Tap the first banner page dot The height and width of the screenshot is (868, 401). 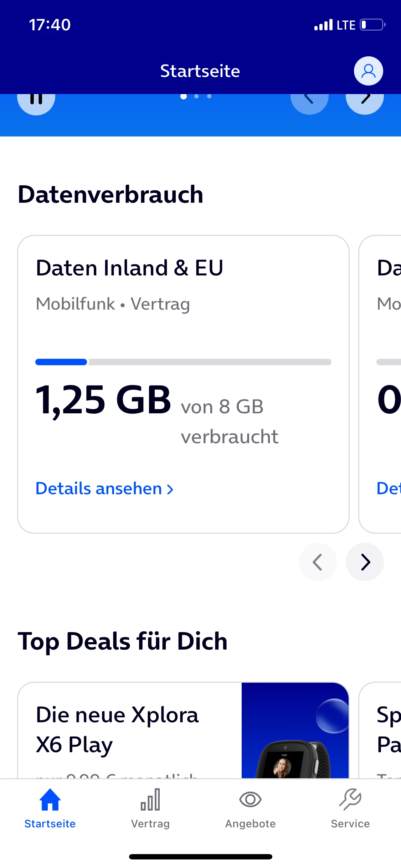coord(184,97)
